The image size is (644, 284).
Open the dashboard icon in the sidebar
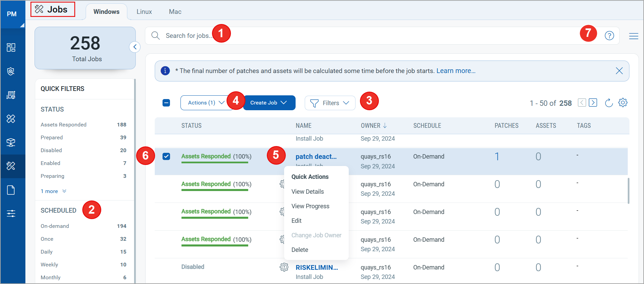coord(11,47)
